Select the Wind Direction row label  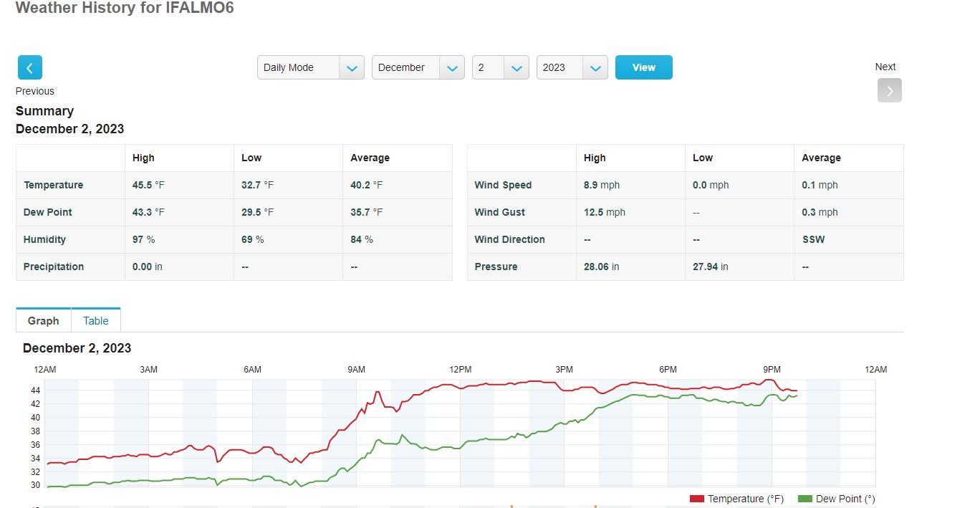(509, 239)
